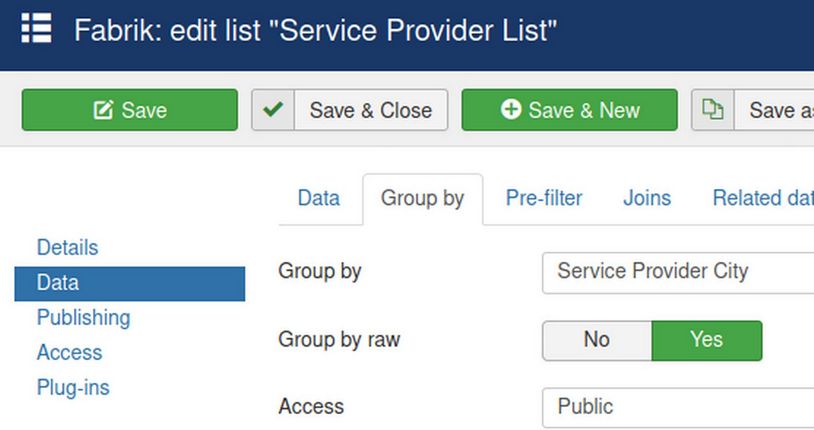814x430 pixels.
Task: Open the Access level dropdown
Action: (677, 407)
